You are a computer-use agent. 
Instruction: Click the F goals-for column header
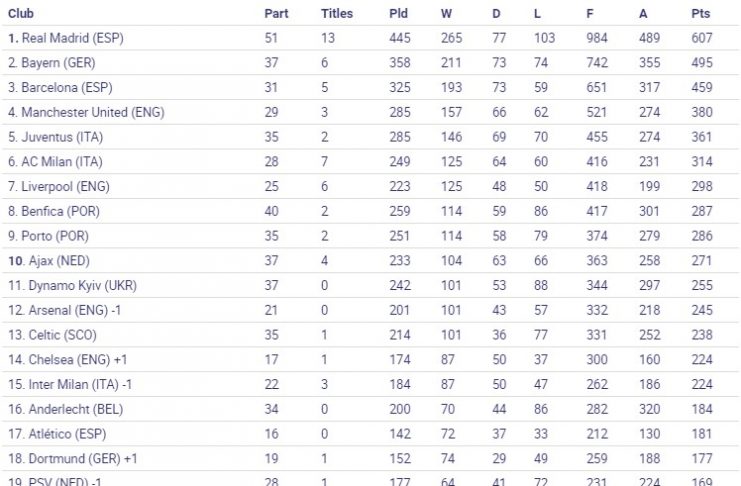click(590, 13)
